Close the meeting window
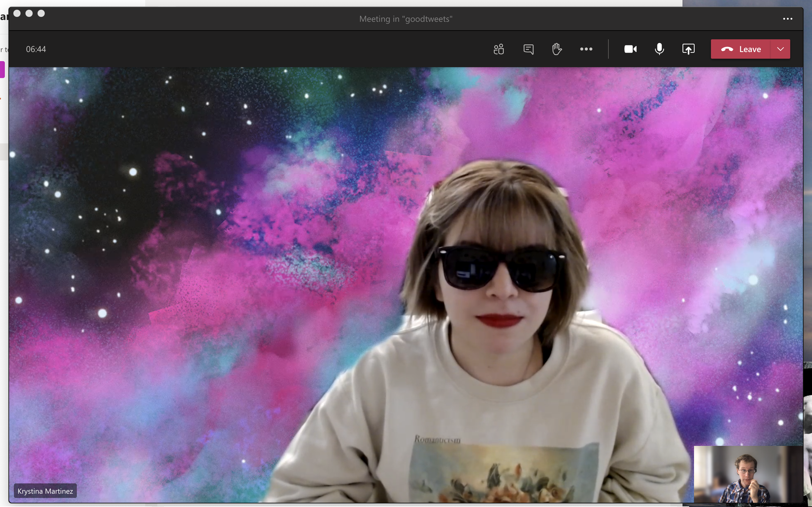 [17, 13]
